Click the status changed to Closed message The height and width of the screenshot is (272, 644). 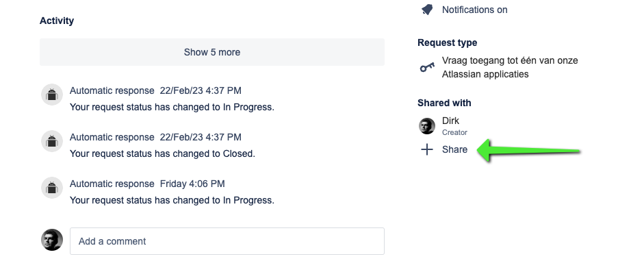pyautogui.click(x=162, y=153)
